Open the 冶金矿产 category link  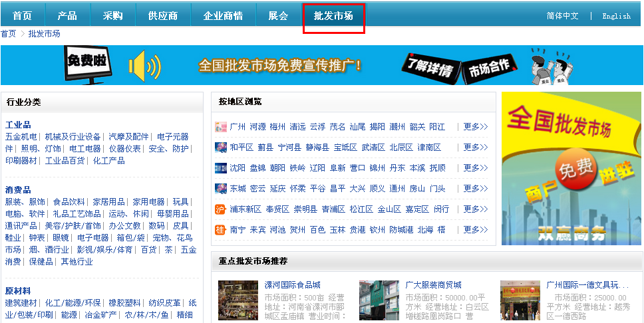[x=100, y=315]
